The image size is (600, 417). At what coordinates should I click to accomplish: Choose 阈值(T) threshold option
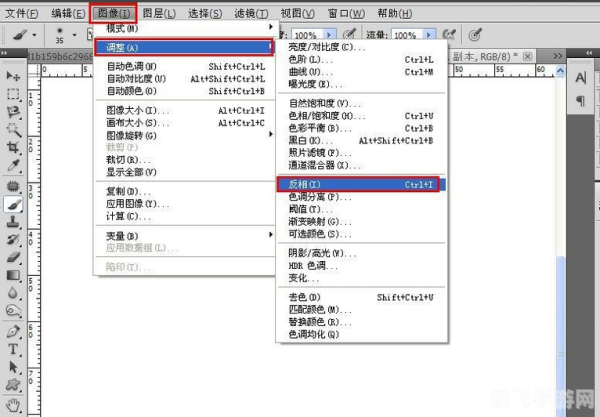(x=361, y=209)
